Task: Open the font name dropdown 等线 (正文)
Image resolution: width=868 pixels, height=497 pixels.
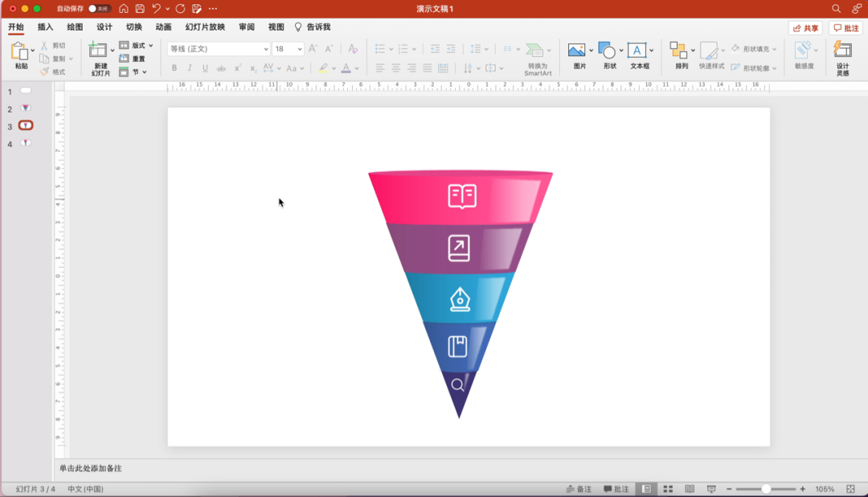Action: [x=266, y=49]
